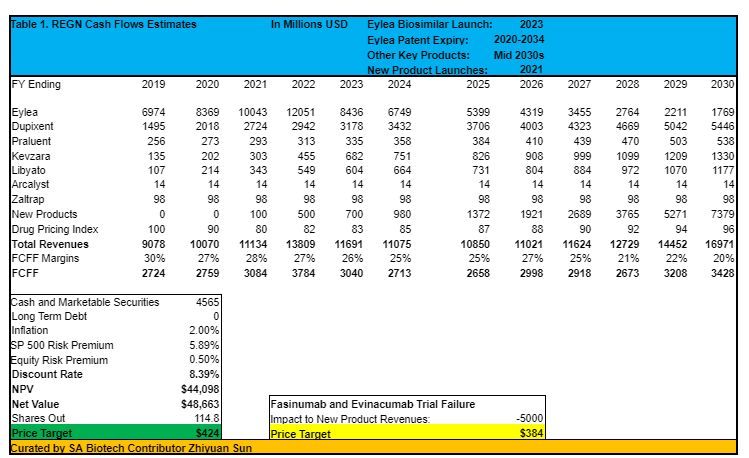This screenshot has width=749, height=458.
Task: Click the 'Total Revenues' row label
Action: (x=50, y=245)
